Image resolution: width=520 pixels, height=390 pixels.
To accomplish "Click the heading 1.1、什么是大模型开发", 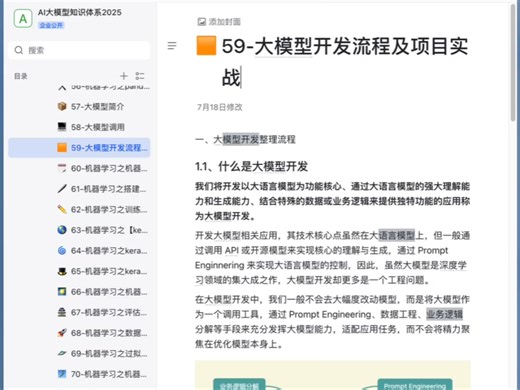I will click(x=251, y=166).
